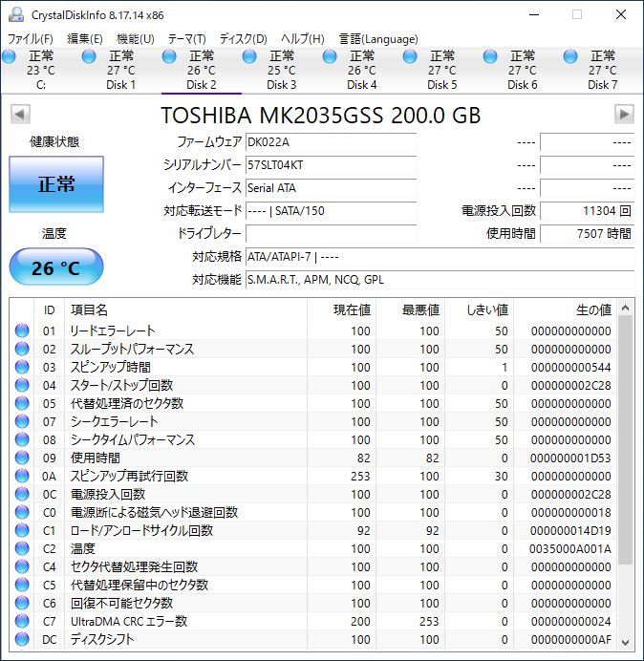The image size is (644, 661).
Task: Click status orb of row C0 電源断による磁気ヘッド退避回数
Action: [x=22, y=512]
